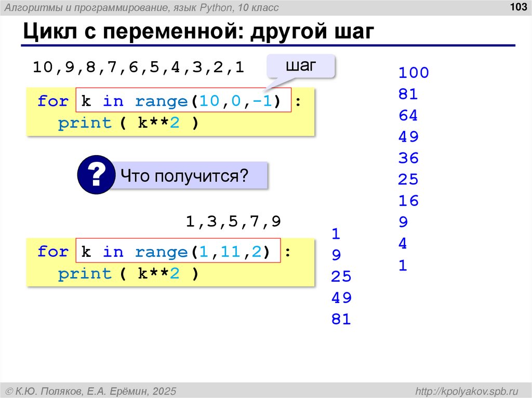Image resolution: width=532 pixels, height=398 pixels.
Task: Collapse the output column showing 100 to 1
Action: coord(413,169)
